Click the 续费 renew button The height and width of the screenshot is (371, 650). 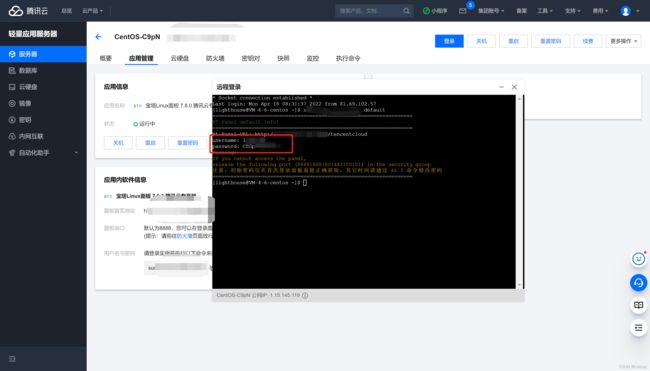tap(588, 41)
